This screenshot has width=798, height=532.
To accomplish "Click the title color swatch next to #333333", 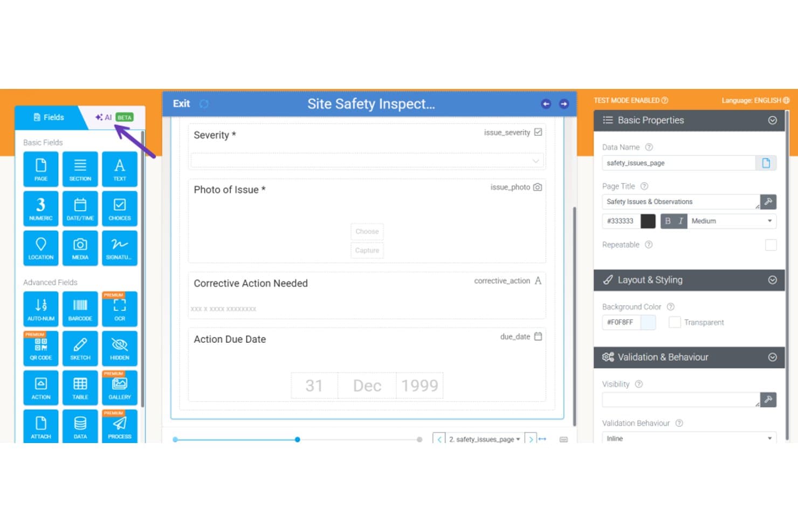I will pos(648,221).
